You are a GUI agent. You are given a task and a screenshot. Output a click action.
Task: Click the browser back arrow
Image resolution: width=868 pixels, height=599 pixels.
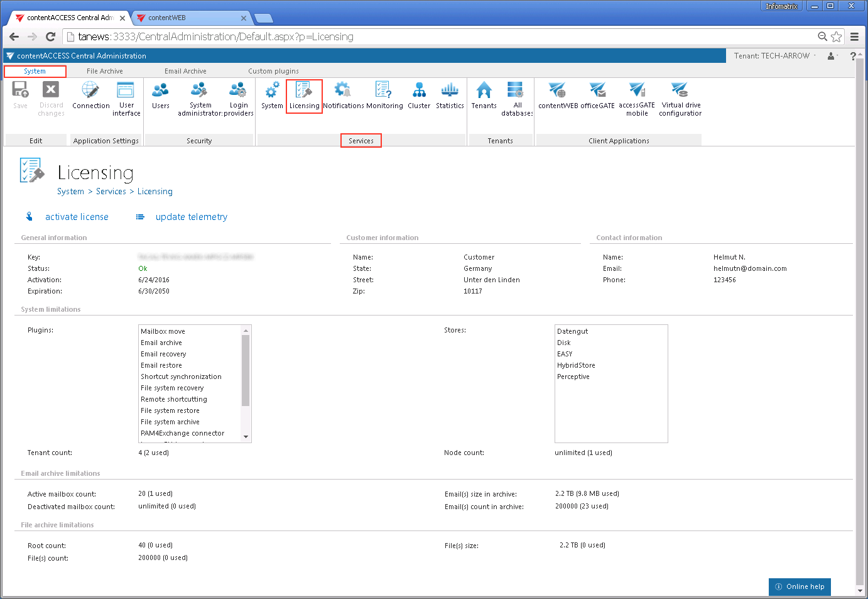[x=14, y=36]
